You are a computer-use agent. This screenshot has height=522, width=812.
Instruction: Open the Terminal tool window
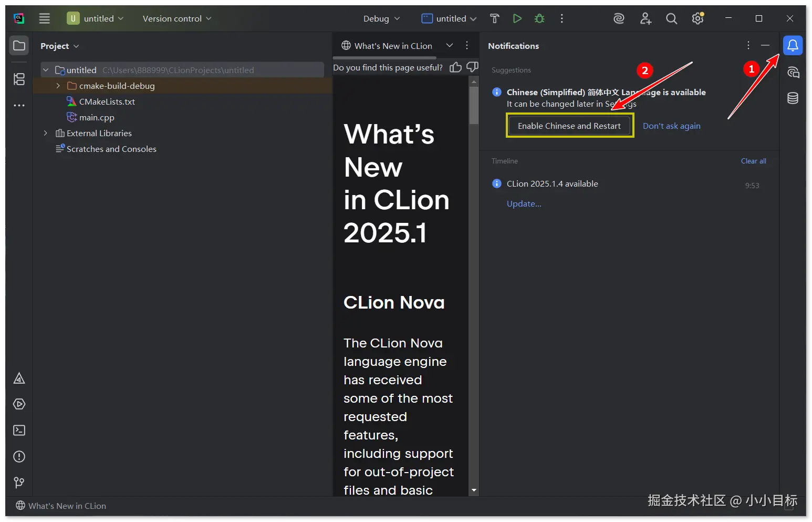click(19, 430)
